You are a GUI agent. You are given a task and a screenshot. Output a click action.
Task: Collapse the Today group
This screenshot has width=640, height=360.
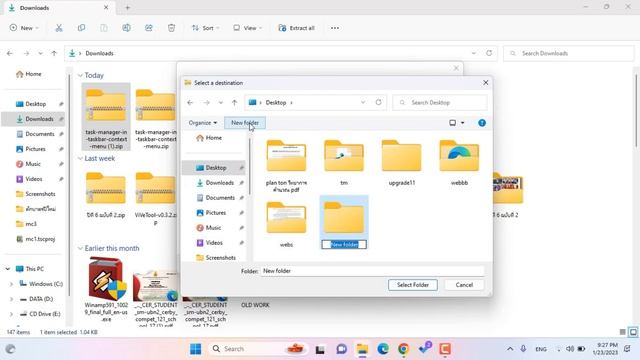[x=80, y=76]
